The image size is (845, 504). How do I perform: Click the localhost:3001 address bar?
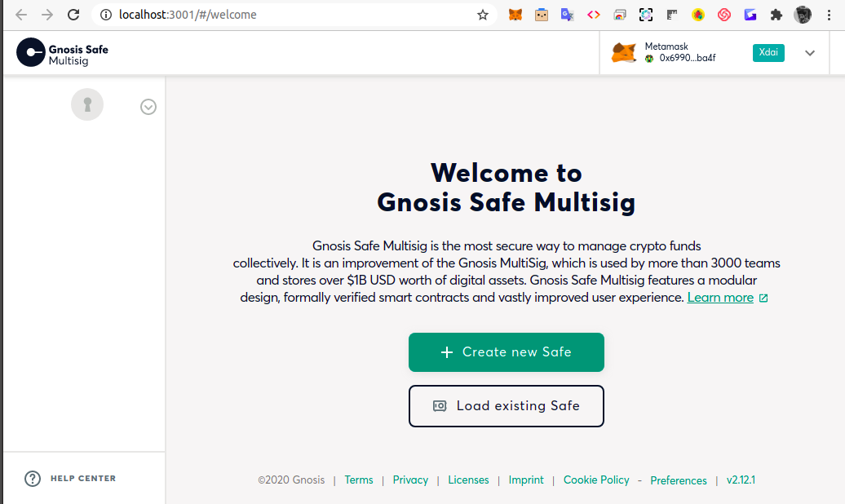294,15
